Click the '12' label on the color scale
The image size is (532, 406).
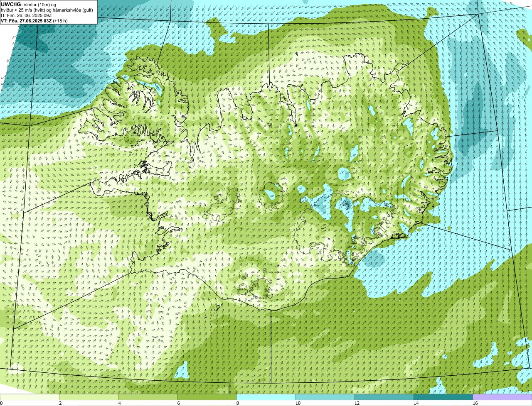357,403
